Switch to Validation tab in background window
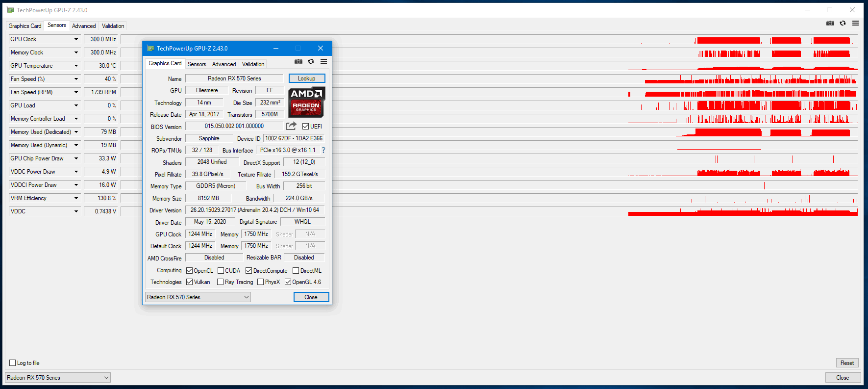Image resolution: width=868 pixels, height=389 pixels. (113, 26)
